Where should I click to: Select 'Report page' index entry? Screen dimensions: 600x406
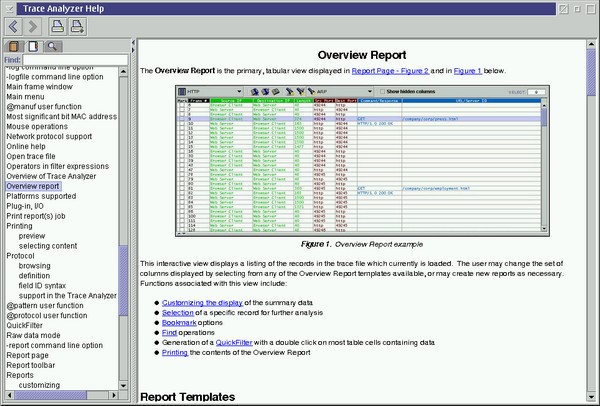tap(28, 355)
